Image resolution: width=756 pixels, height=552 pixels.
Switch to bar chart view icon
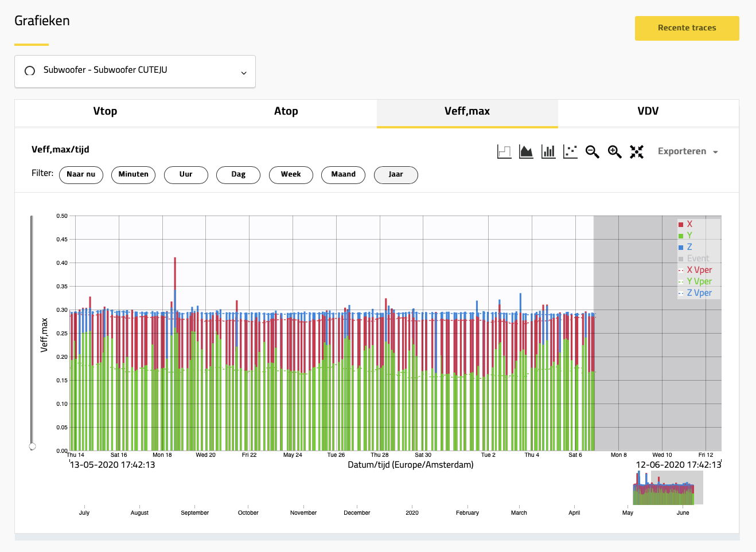pos(548,151)
